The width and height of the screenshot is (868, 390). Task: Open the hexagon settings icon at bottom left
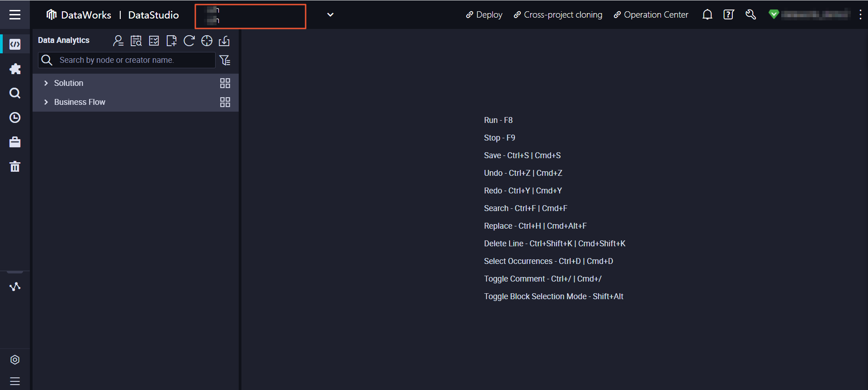(x=15, y=360)
